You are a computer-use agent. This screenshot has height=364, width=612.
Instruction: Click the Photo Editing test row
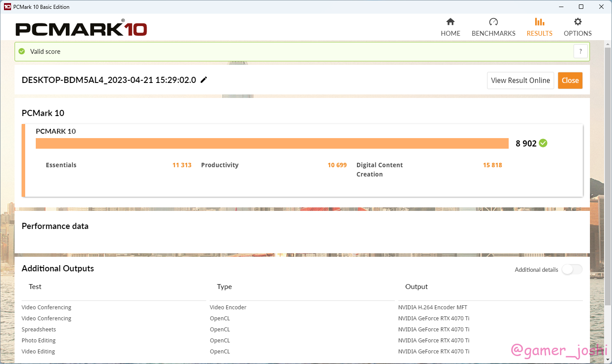point(38,340)
